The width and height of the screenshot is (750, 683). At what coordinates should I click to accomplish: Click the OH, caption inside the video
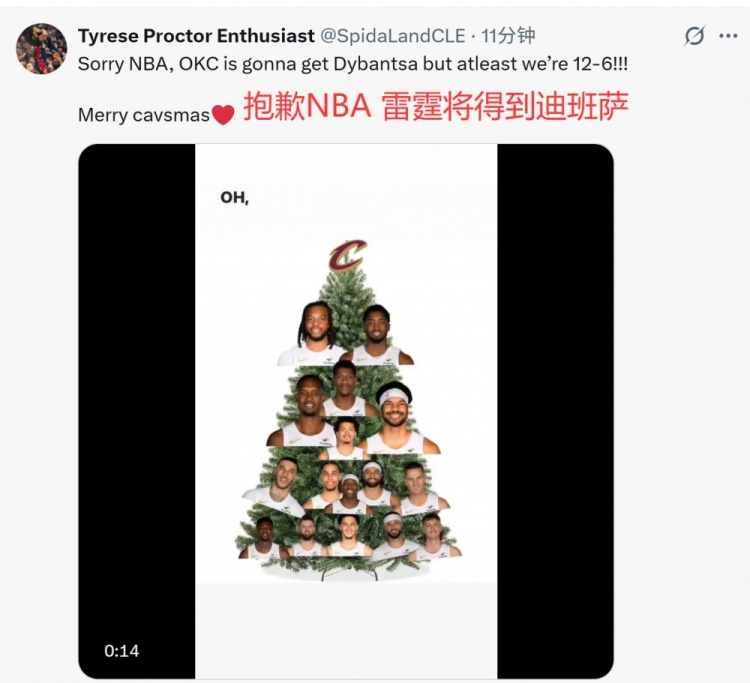(x=234, y=197)
